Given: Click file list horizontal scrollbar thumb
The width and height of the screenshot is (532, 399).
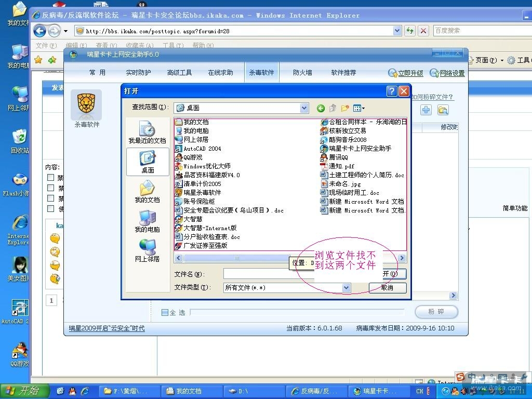Looking at the screenshot, I should point(237,258).
